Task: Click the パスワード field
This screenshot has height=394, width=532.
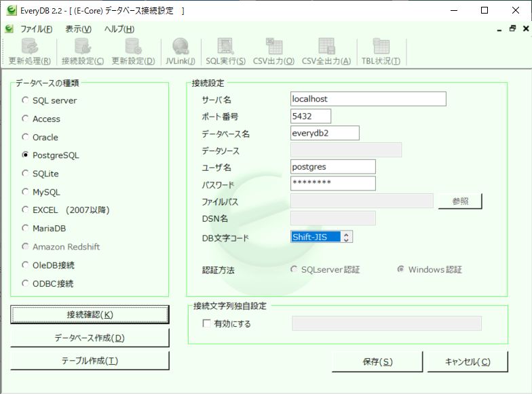Action: click(x=332, y=183)
